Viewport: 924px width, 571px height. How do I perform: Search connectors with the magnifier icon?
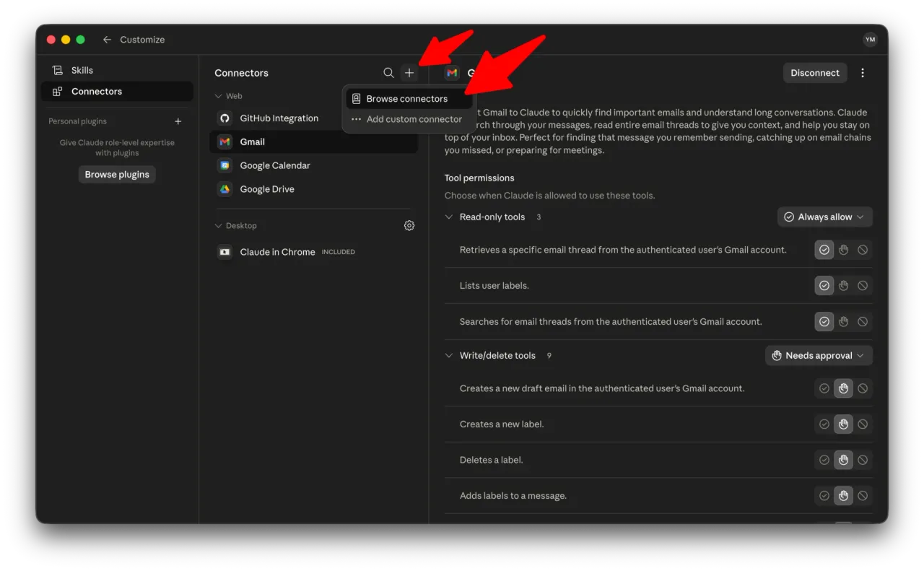pyautogui.click(x=388, y=73)
